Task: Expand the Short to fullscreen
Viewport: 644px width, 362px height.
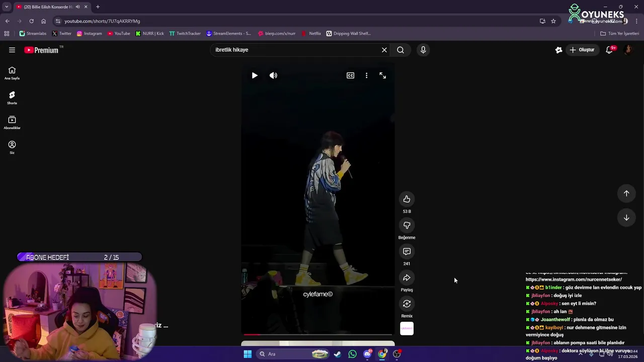Action: [383, 75]
